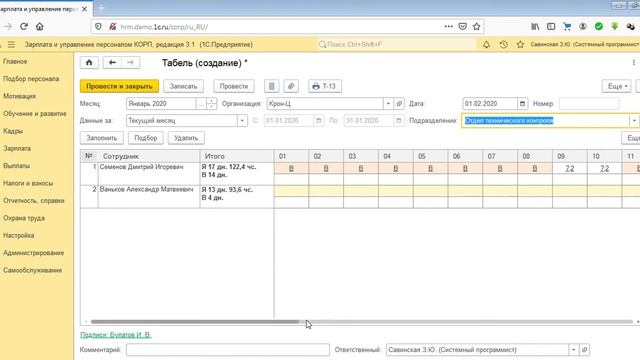The height and width of the screenshot is (360, 640).
Task: Click the Подбор button
Action: [x=146, y=138]
